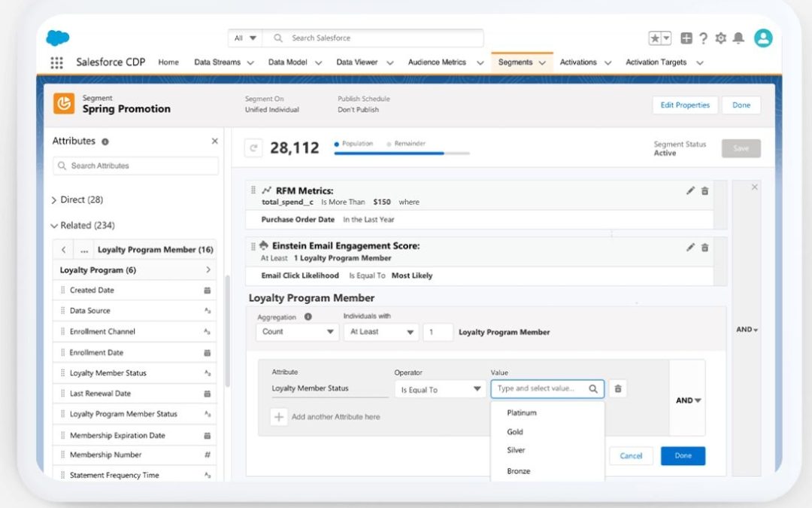The image size is (812, 508).
Task: Click the Spring Promotion segment icon
Action: [64, 104]
